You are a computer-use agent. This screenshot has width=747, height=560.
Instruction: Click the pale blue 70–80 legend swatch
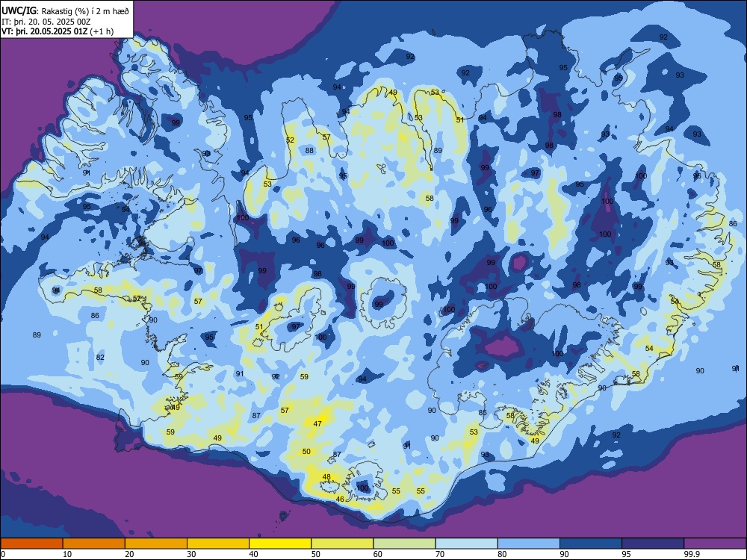click(466, 544)
